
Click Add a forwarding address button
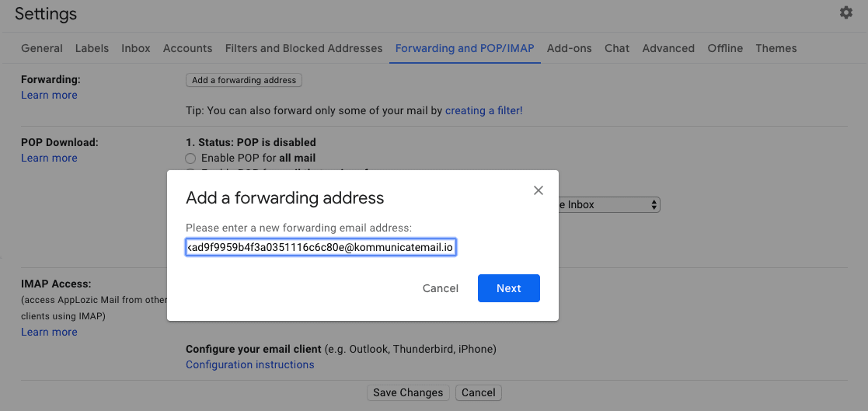[x=244, y=80]
